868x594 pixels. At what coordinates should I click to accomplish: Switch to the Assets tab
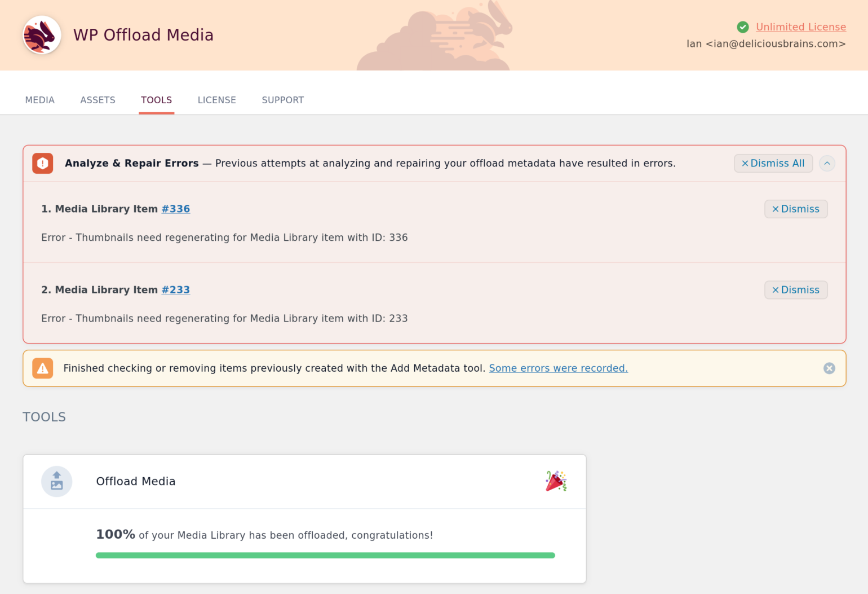click(x=98, y=100)
